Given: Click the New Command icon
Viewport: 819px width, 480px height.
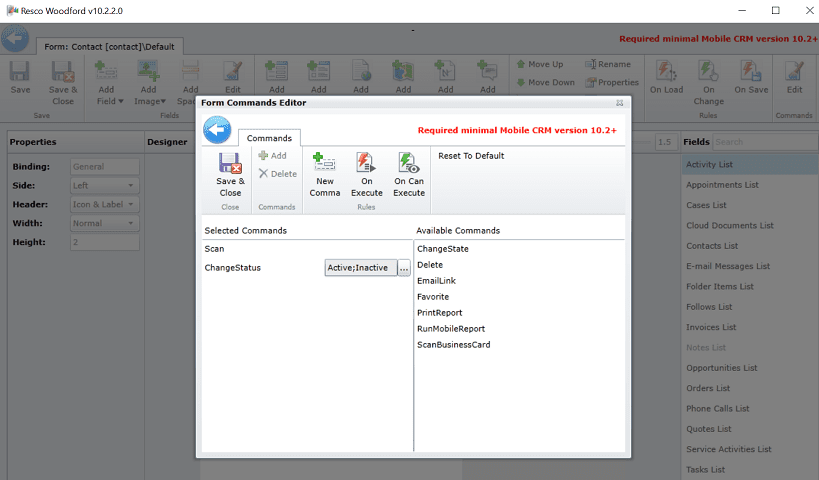Looking at the screenshot, I should click(324, 162).
